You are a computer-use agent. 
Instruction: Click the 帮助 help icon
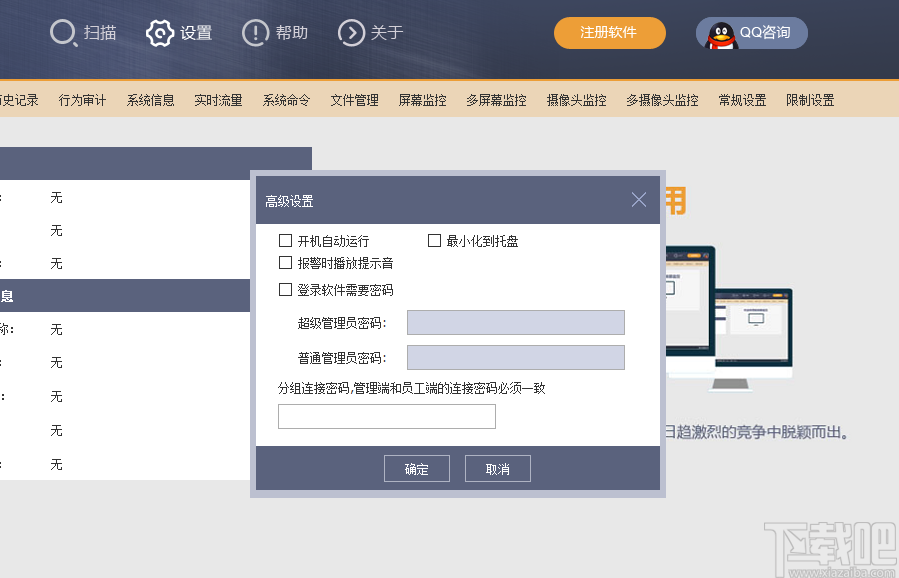click(256, 32)
